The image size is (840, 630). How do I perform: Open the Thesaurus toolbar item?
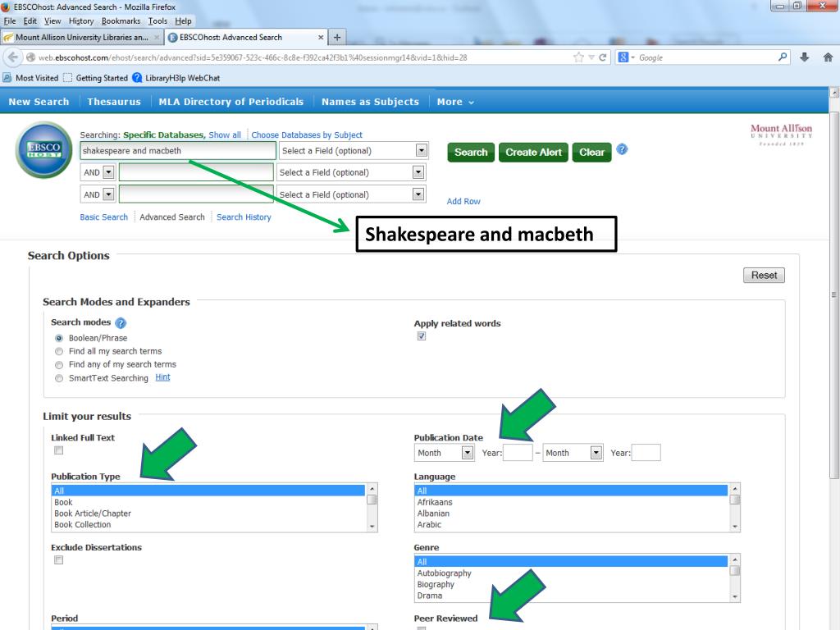pos(113,102)
